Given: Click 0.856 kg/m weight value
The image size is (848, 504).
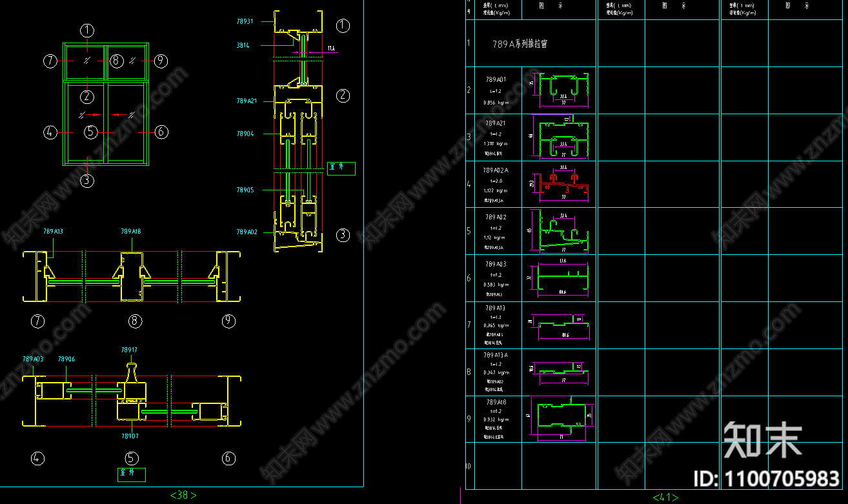Looking at the screenshot, I should click(496, 103).
